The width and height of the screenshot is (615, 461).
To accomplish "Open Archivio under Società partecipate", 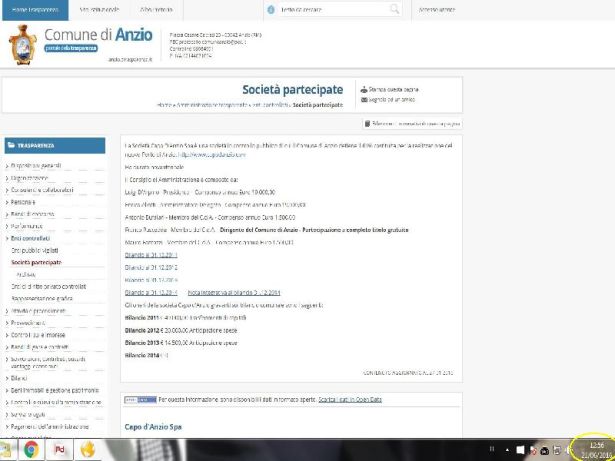I will tap(26, 275).
